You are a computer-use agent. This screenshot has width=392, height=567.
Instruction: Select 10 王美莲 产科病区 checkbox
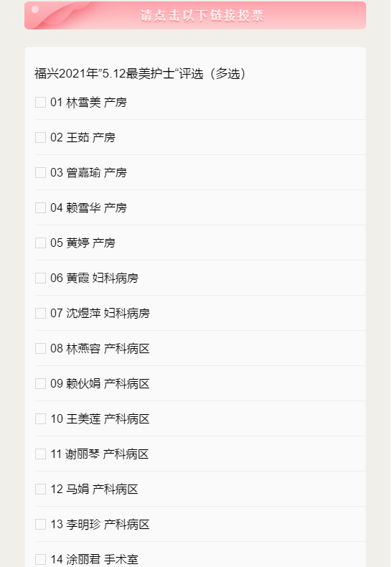40,418
